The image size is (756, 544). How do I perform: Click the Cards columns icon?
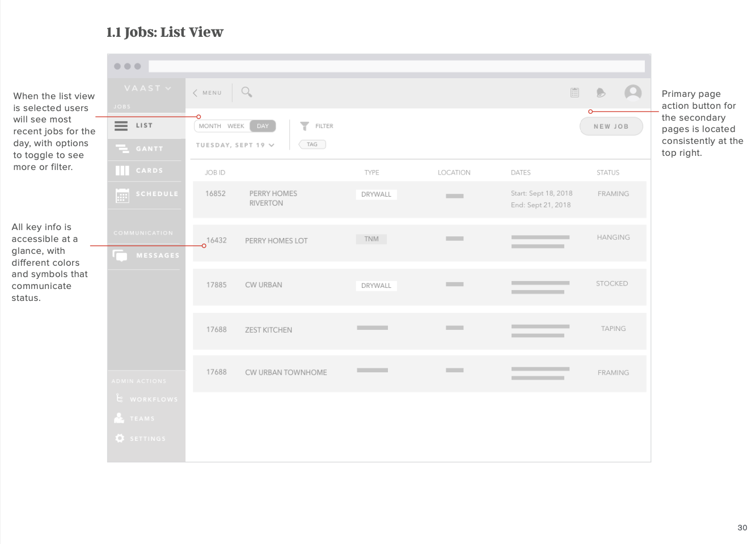click(x=122, y=171)
